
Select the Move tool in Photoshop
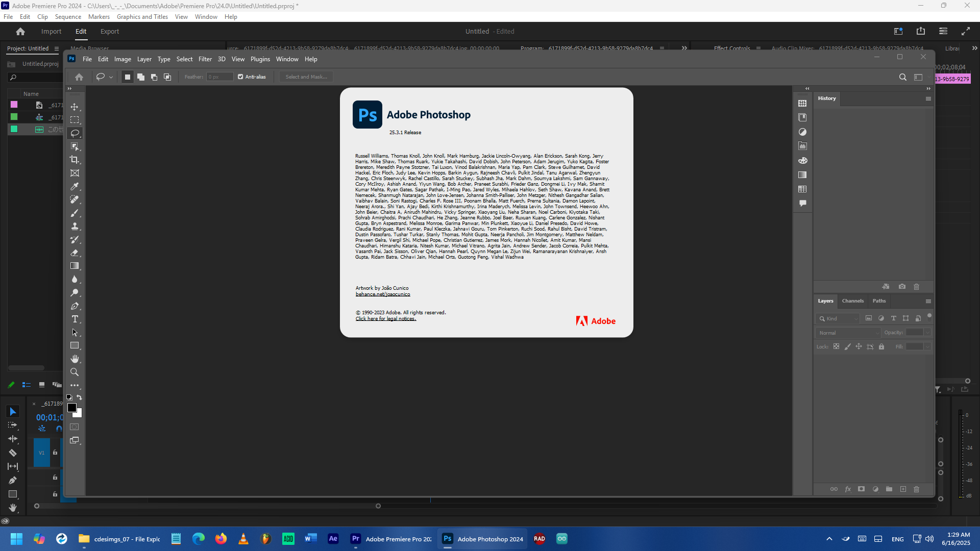(75, 107)
